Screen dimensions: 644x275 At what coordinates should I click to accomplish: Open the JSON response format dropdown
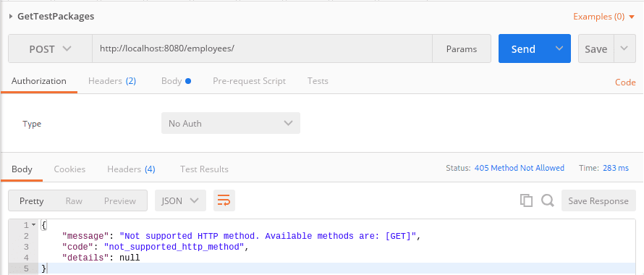180,200
